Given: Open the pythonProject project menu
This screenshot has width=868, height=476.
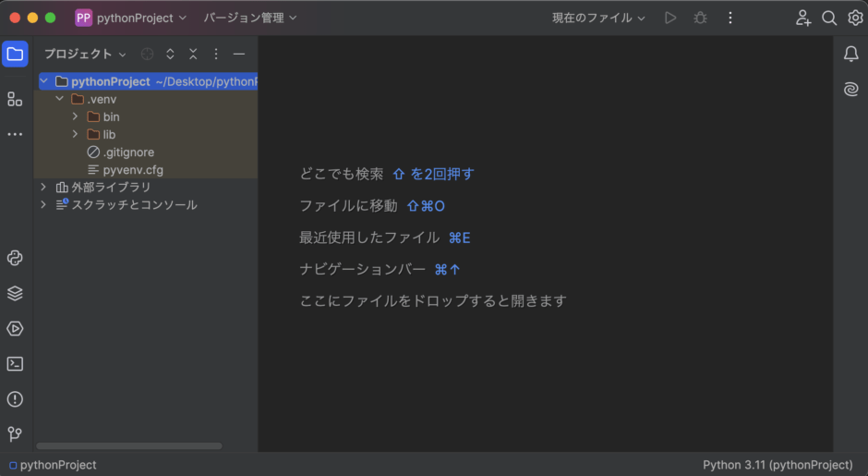Looking at the screenshot, I should pos(130,18).
